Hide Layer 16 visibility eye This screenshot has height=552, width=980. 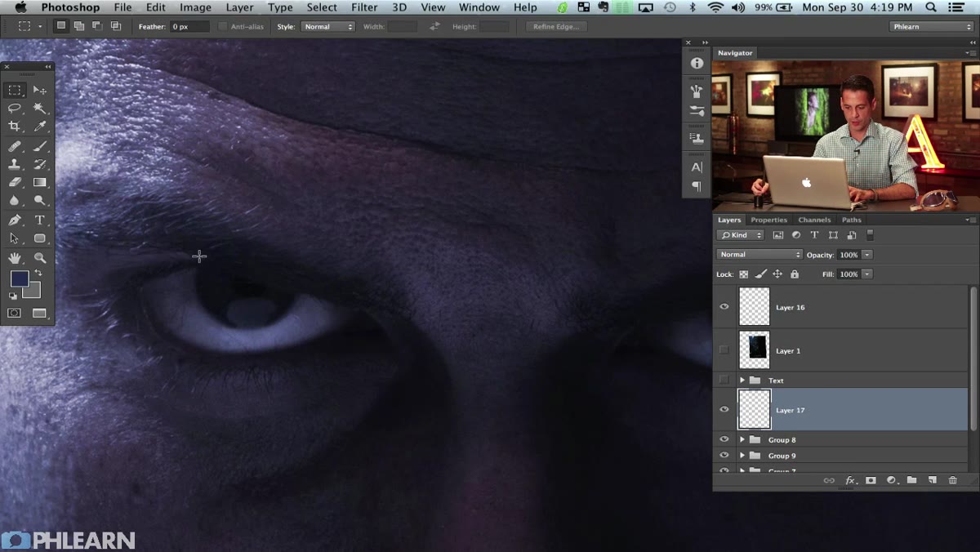[x=724, y=307]
